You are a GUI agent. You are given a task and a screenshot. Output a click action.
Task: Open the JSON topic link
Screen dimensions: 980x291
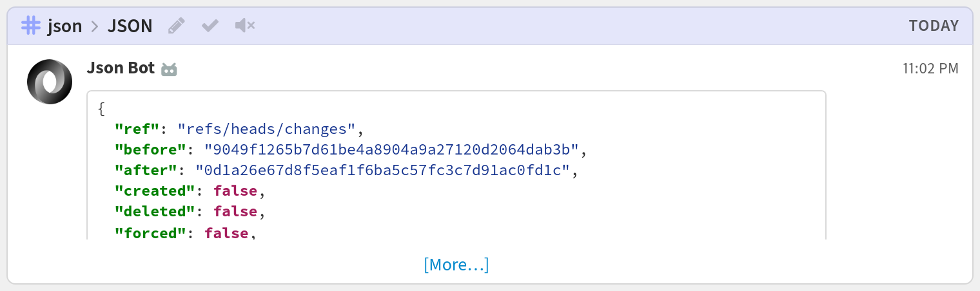130,26
